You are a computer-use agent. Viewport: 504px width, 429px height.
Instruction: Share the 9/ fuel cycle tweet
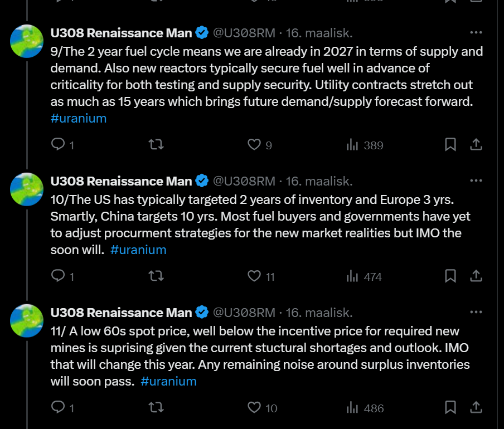tap(476, 144)
